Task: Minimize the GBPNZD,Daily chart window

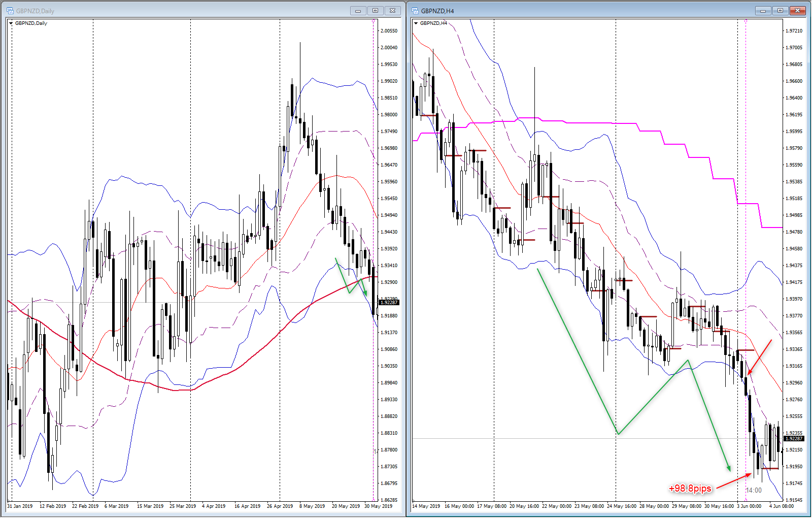Action: coord(358,11)
